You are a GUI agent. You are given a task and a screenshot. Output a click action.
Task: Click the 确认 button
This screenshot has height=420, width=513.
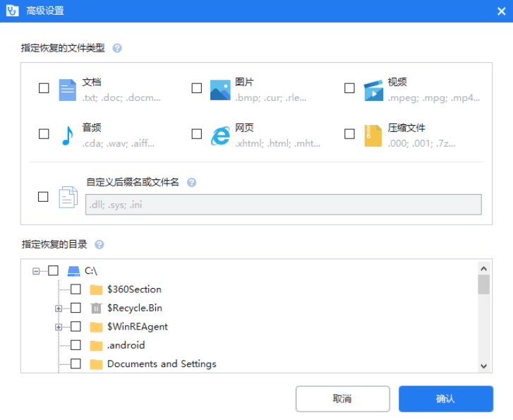pos(445,399)
